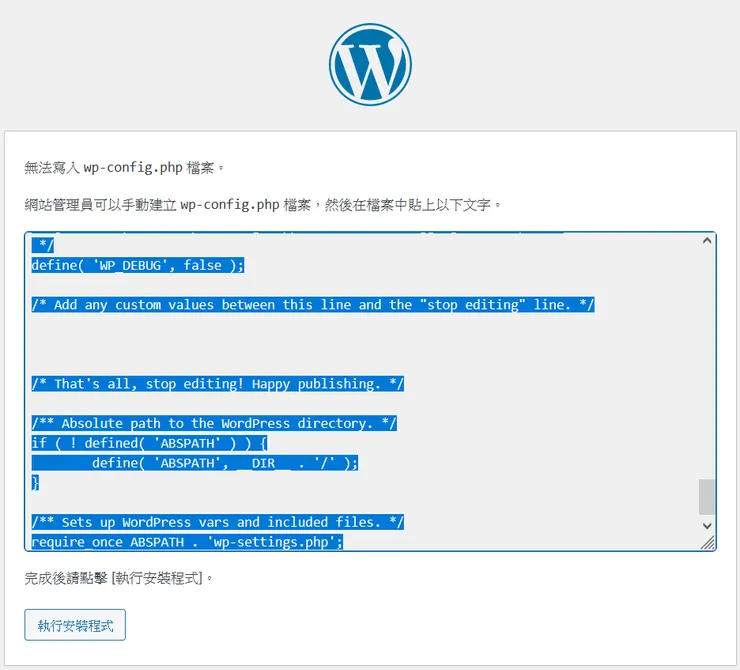The image size is (740, 670).
Task: Click the WordPress logo at top
Action: pos(370,65)
